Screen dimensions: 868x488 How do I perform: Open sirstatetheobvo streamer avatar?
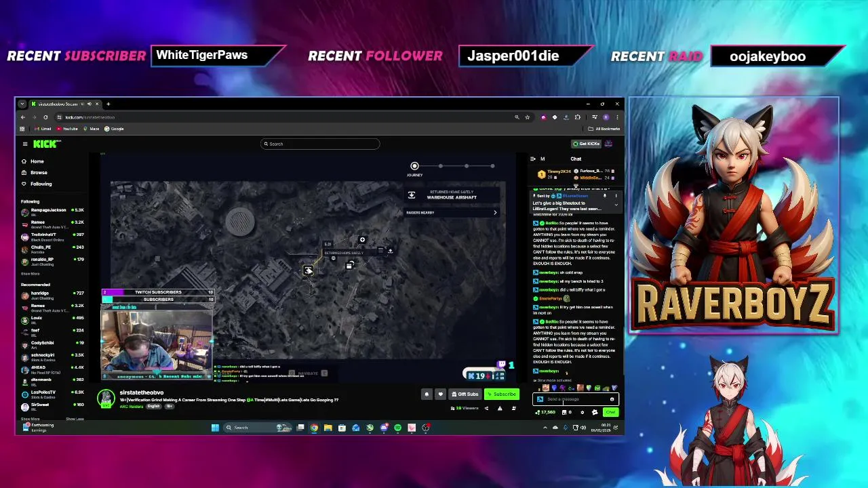pos(106,399)
